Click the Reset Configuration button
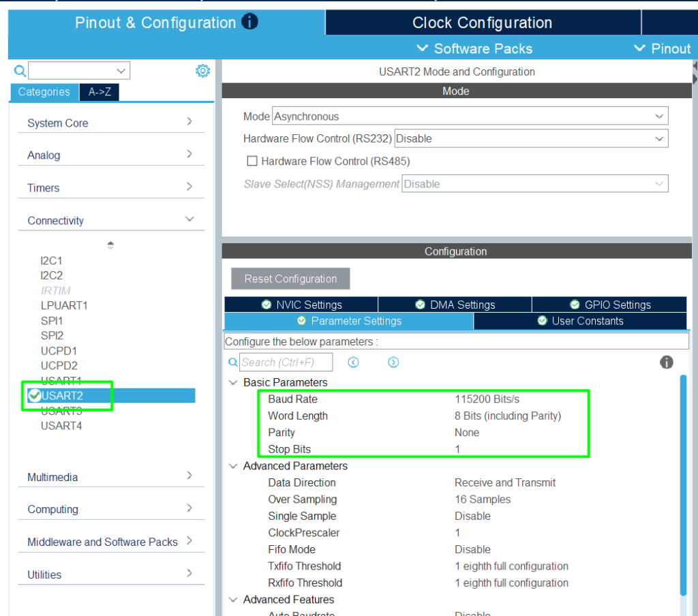Screen dimensions: 698x616 pyautogui.click(x=290, y=279)
